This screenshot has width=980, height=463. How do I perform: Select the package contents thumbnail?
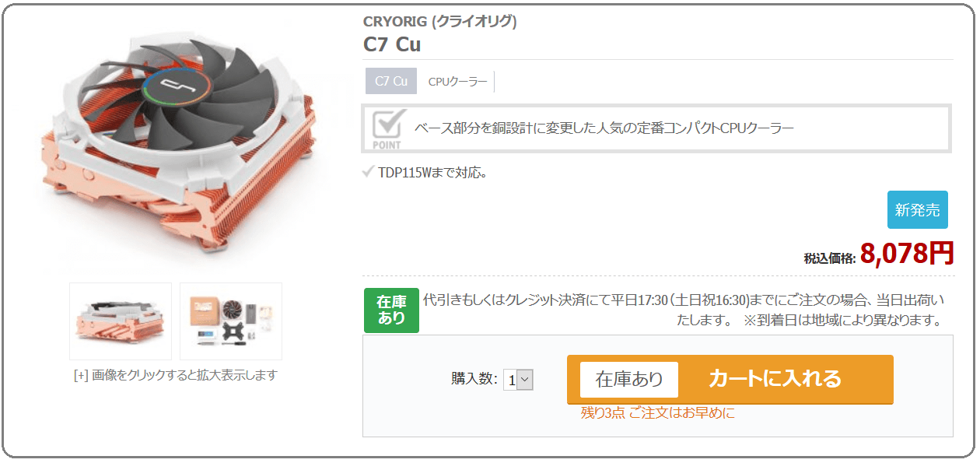pyautogui.click(x=231, y=321)
